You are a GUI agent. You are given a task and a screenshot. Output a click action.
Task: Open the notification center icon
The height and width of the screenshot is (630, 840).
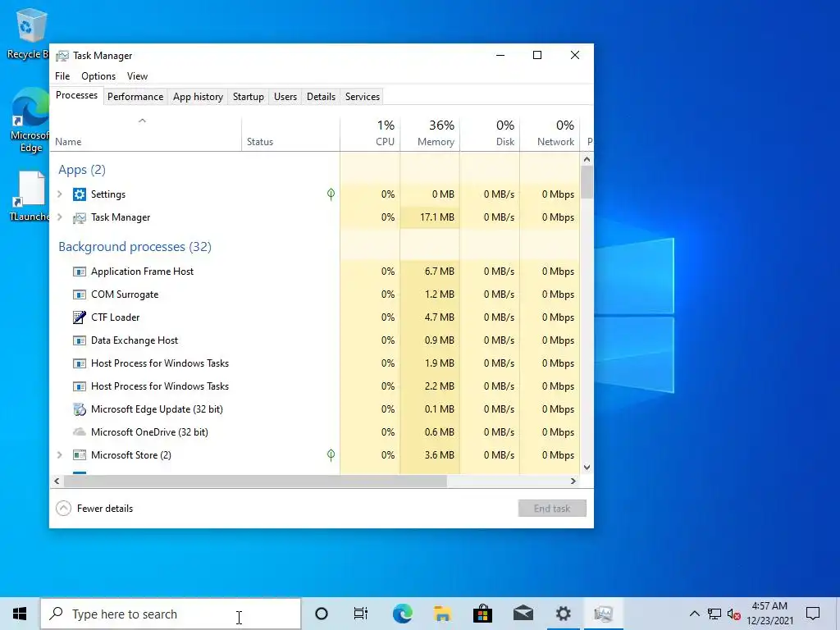[x=813, y=614]
